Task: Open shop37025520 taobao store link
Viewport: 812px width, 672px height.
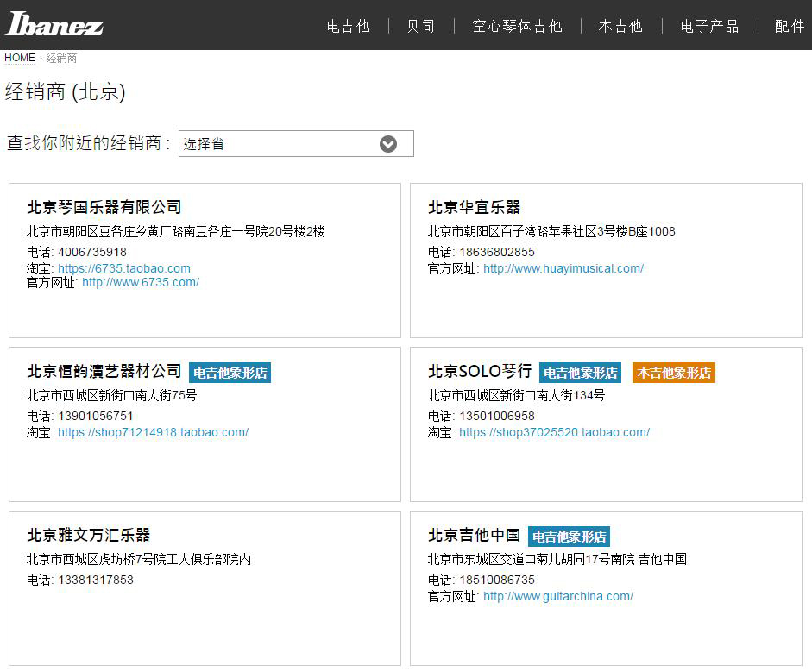Action: pyautogui.click(x=554, y=432)
